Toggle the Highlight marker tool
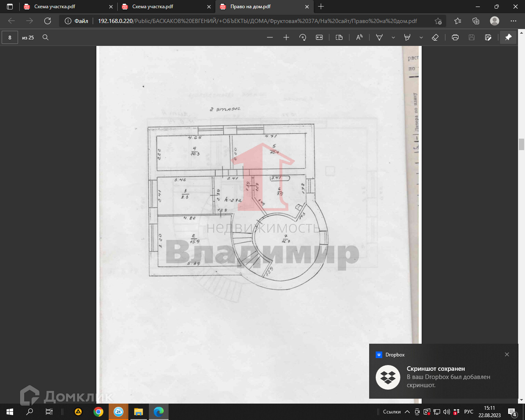The height and width of the screenshot is (420, 525). click(x=407, y=37)
